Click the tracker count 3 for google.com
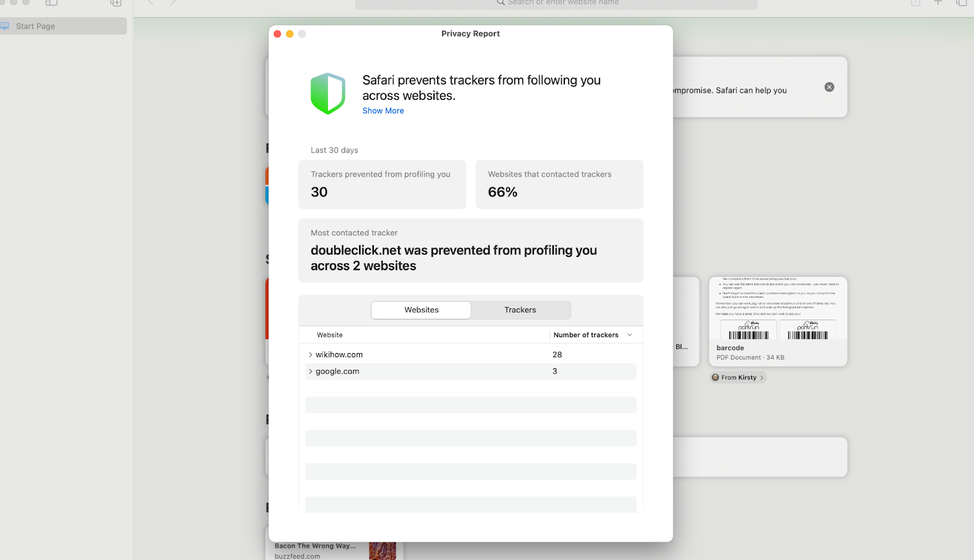 tap(555, 371)
